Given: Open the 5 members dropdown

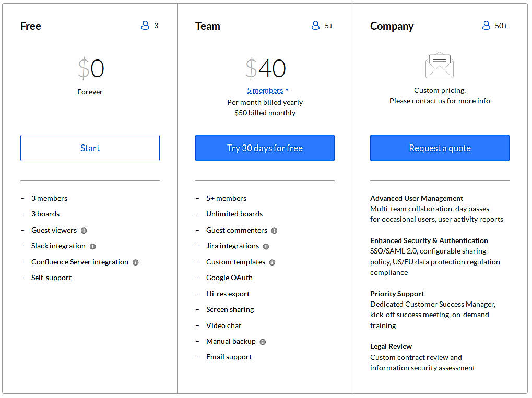Looking at the screenshot, I should point(268,90).
